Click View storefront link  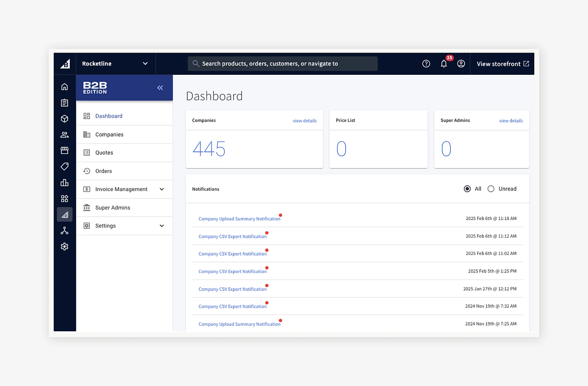tap(503, 64)
